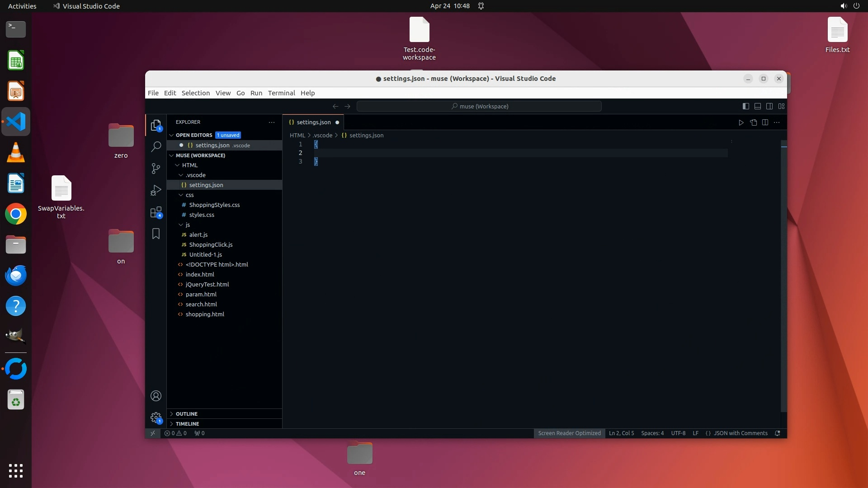
Task: Open the Terminal menu
Action: pyautogui.click(x=281, y=93)
